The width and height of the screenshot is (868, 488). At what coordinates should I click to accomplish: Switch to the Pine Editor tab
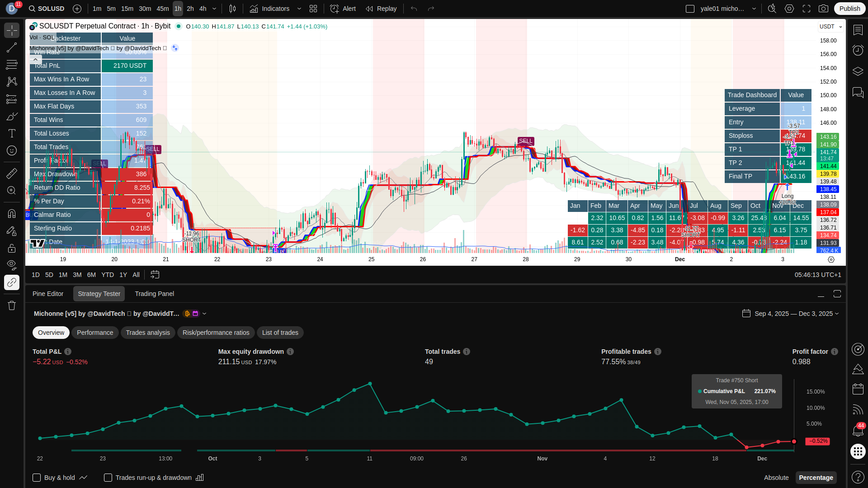(48, 294)
